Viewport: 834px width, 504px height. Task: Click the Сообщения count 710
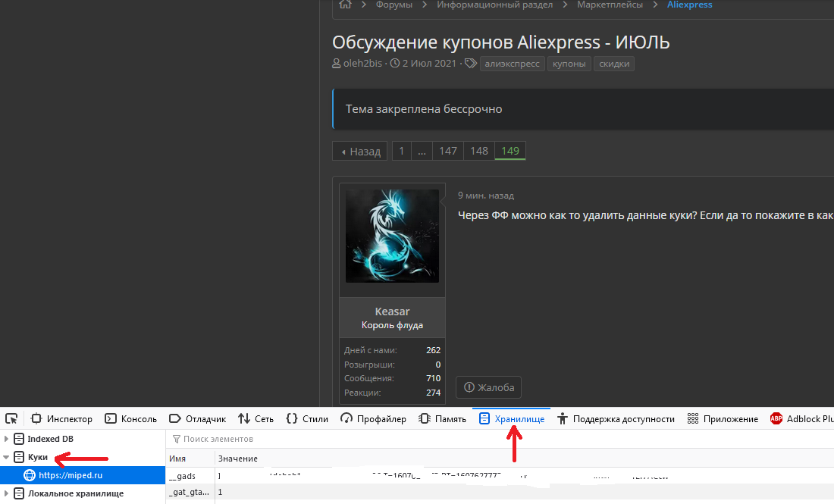[433, 378]
